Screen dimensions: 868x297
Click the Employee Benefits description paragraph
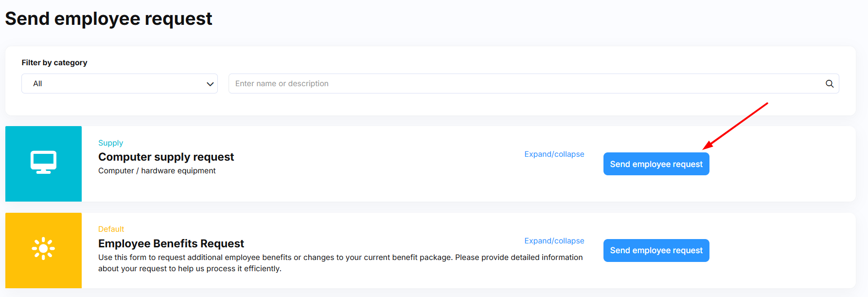[340, 263]
